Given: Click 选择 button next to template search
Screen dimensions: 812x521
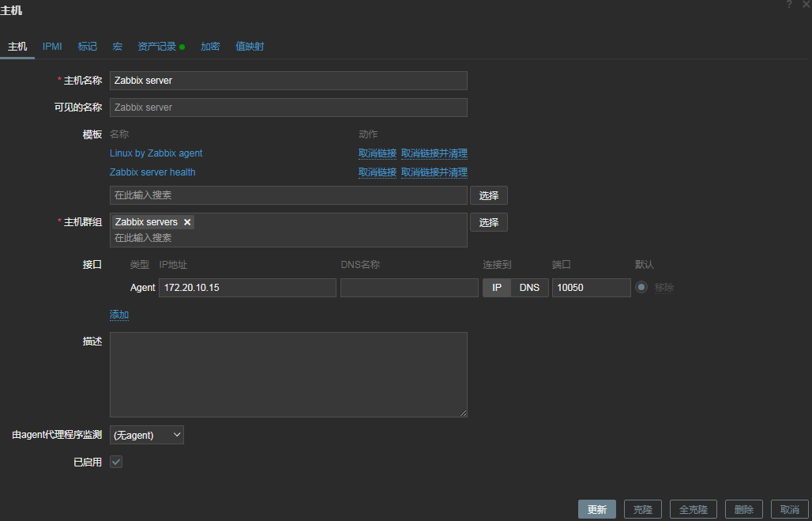Looking at the screenshot, I should (x=489, y=195).
